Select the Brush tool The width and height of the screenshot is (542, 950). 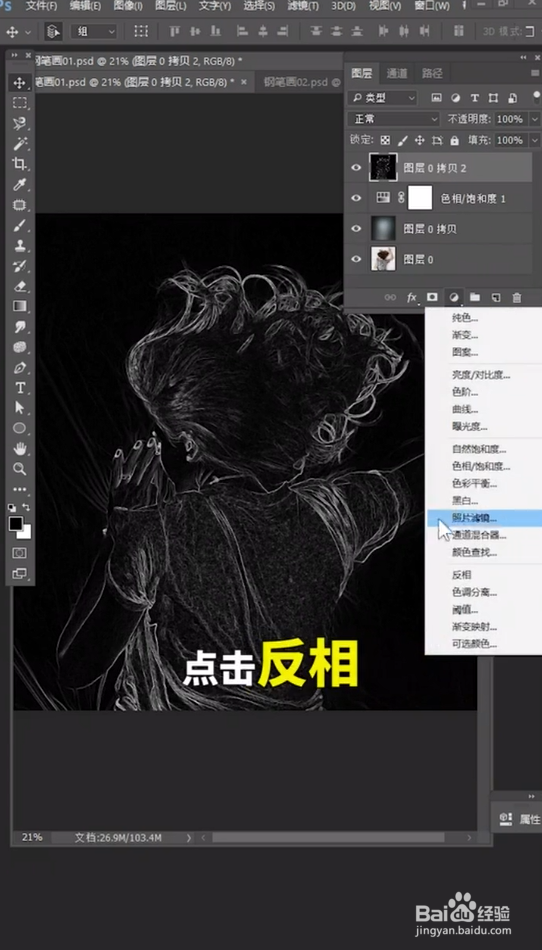(x=20, y=225)
